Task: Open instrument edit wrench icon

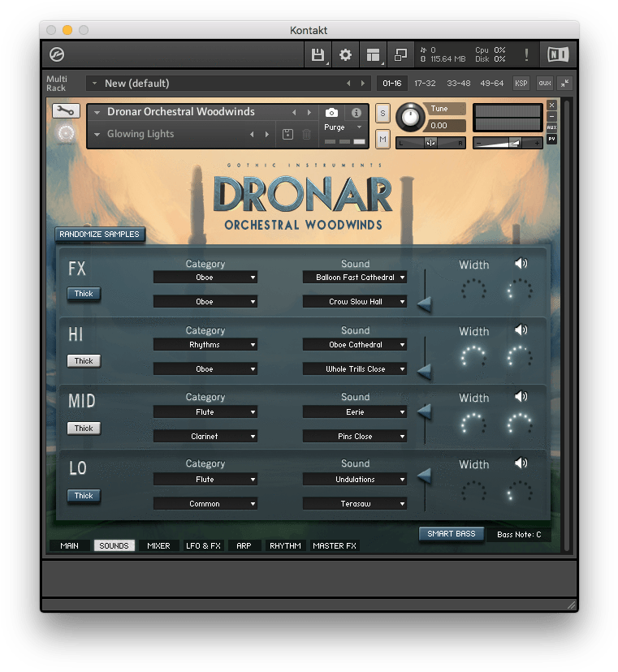Action: point(66,111)
